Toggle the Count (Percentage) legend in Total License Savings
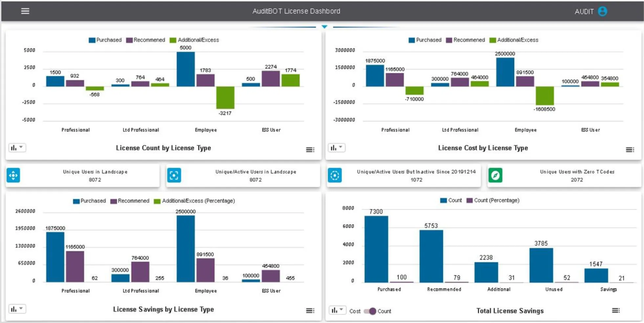This screenshot has height=323, width=644. coord(492,200)
